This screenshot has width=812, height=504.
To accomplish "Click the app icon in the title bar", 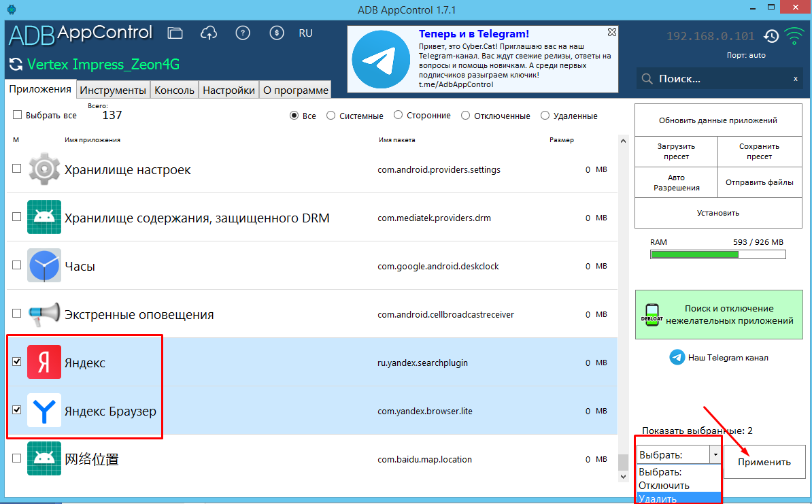I will point(12,10).
